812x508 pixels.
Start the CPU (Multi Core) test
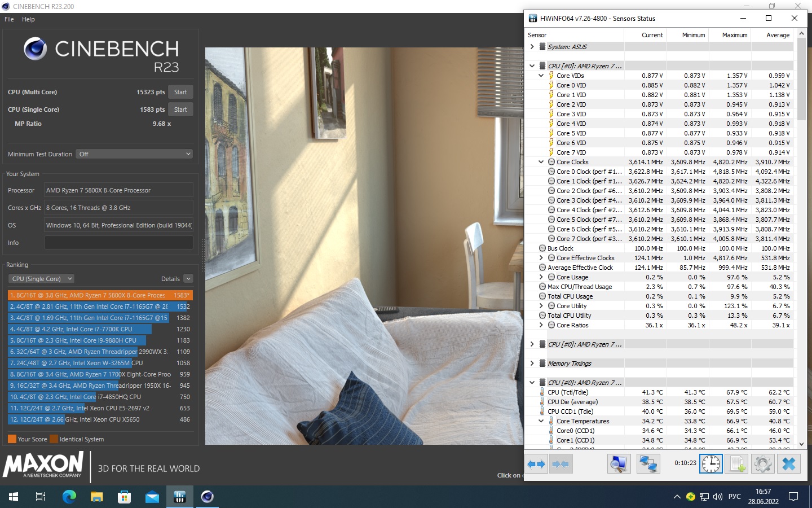pyautogui.click(x=180, y=92)
